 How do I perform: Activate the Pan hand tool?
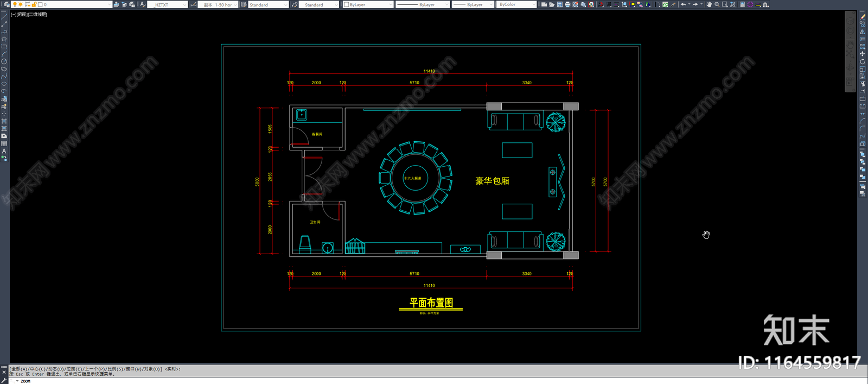709,4
